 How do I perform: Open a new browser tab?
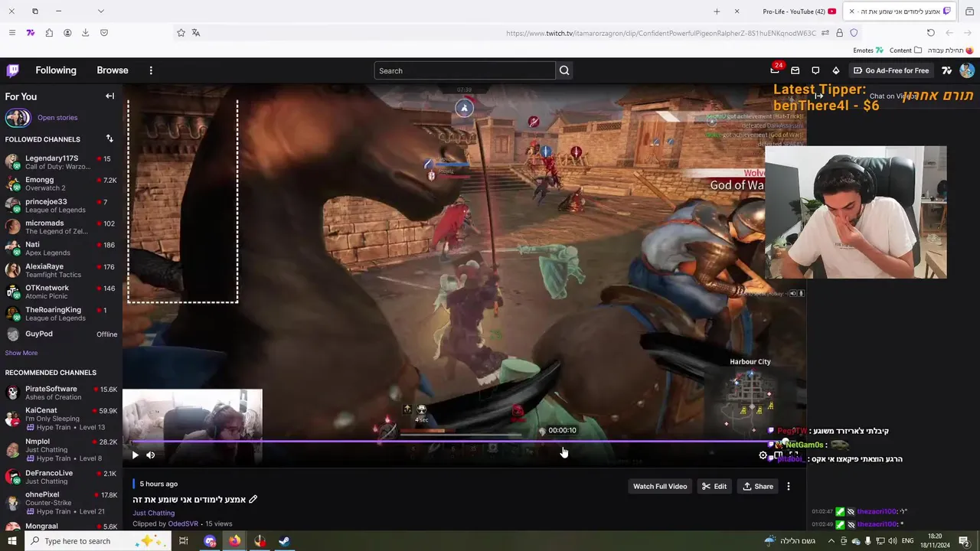point(717,11)
